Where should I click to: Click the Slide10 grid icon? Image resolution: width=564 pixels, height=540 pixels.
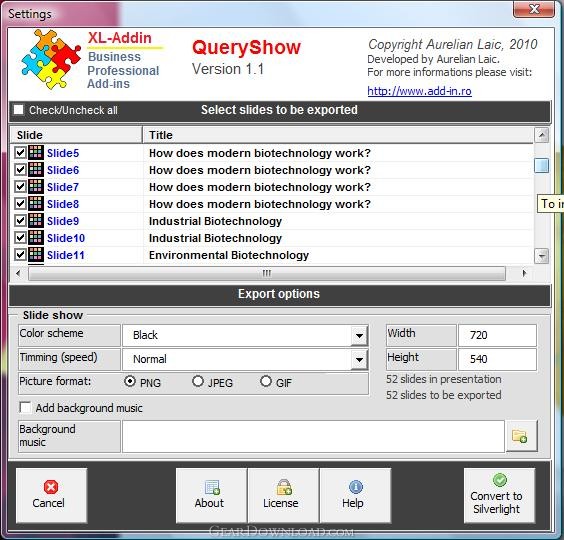pos(36,237)
